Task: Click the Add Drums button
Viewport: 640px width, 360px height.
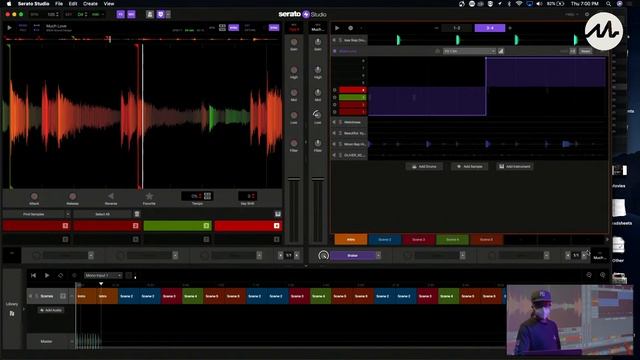Action: click(424, 167)
